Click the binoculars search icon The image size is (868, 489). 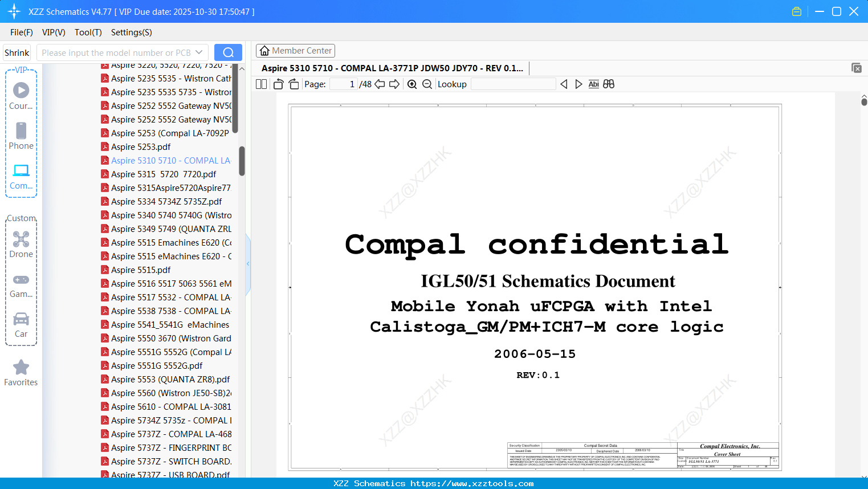(x=609, y=84)
